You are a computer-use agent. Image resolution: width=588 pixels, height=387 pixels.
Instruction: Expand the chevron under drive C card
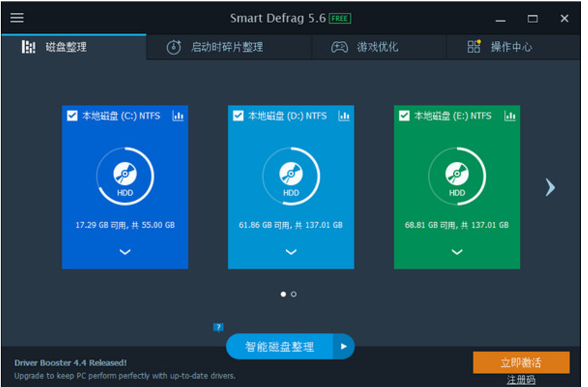click(x=125, y=252)
